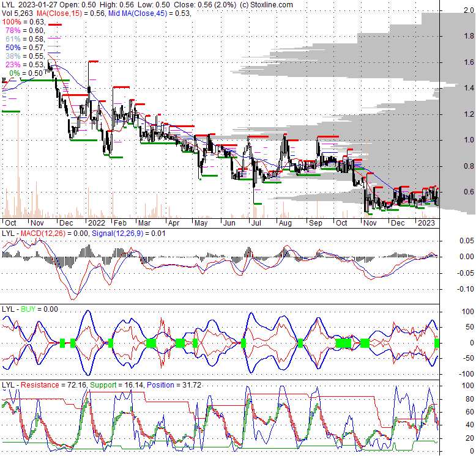Click the 80 label on the Resistance panel axis

(470, 399)
